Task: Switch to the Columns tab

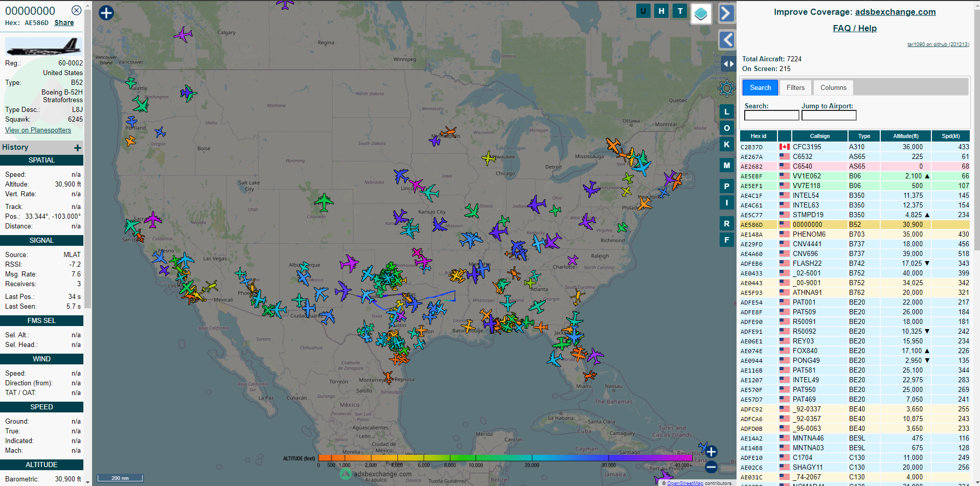Action: click(833, 87)
